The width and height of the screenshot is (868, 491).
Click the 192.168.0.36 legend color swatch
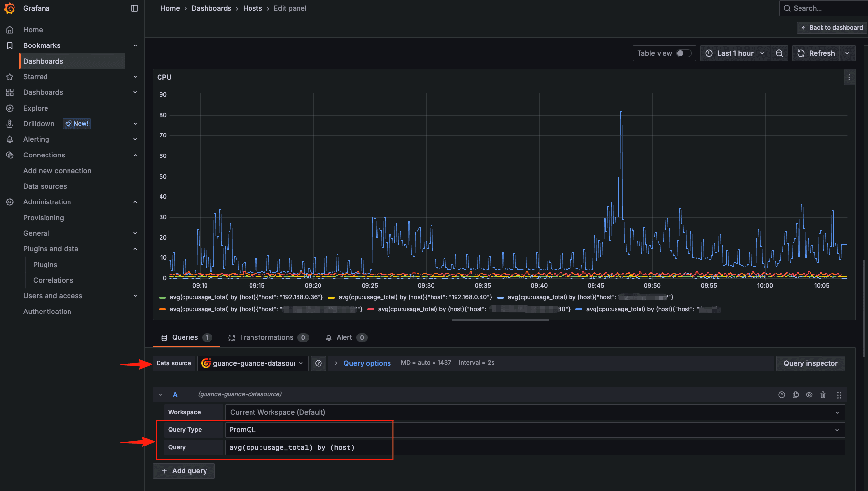(162, 297)
